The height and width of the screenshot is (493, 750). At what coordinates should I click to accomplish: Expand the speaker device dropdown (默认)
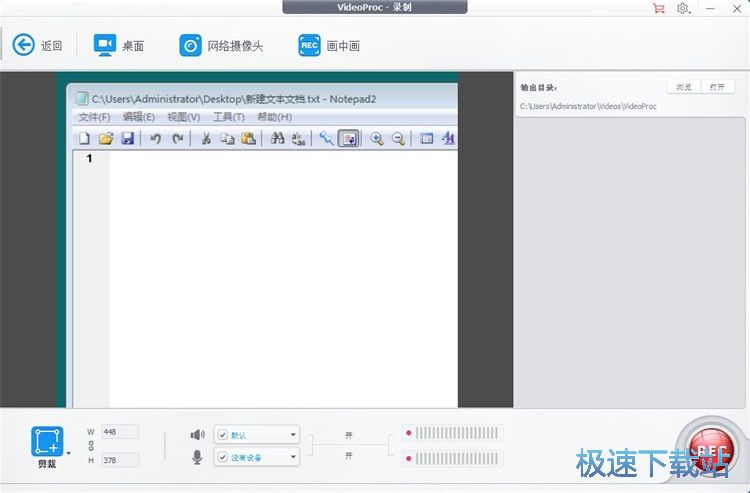tap(292, 434)
